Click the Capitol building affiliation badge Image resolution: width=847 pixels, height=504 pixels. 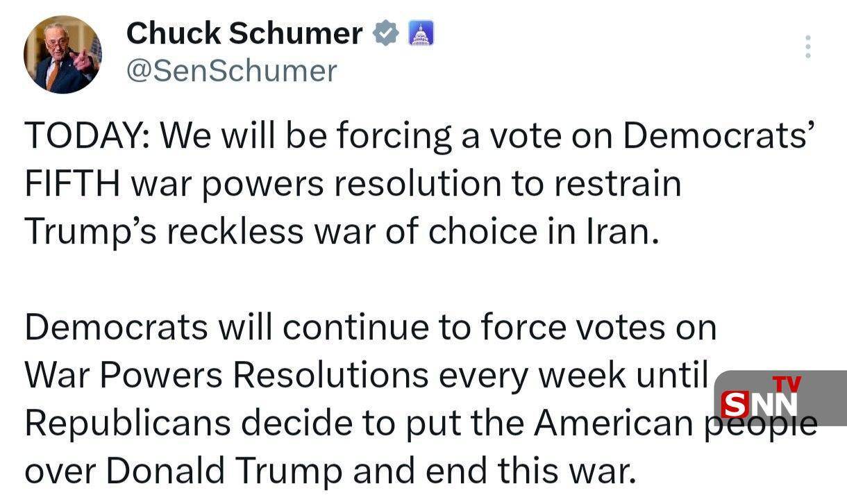[x=420, y=33]
